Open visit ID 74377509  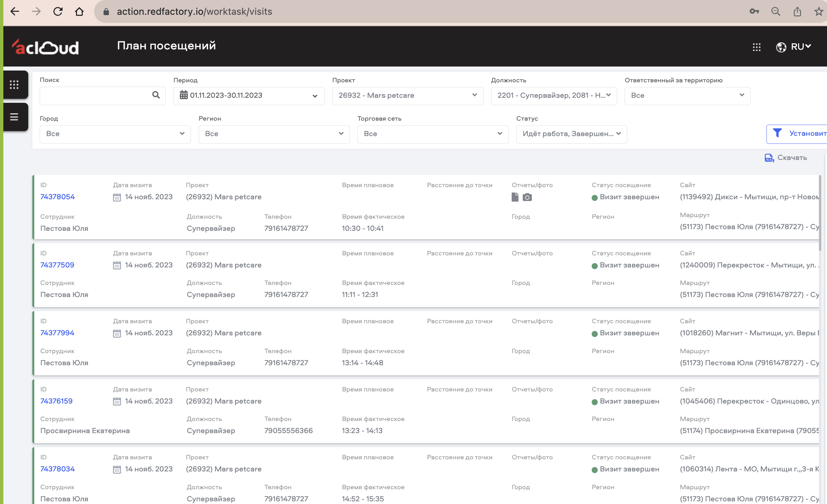click(57, 265)
